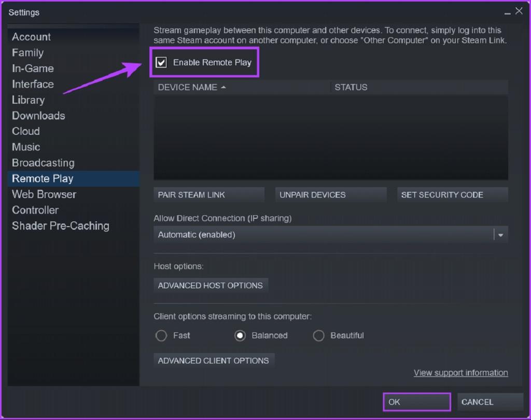The image size is (531, 420).
Task: Open ADVANCED HOST OPTIONS
Action: [x=211, y=286]
